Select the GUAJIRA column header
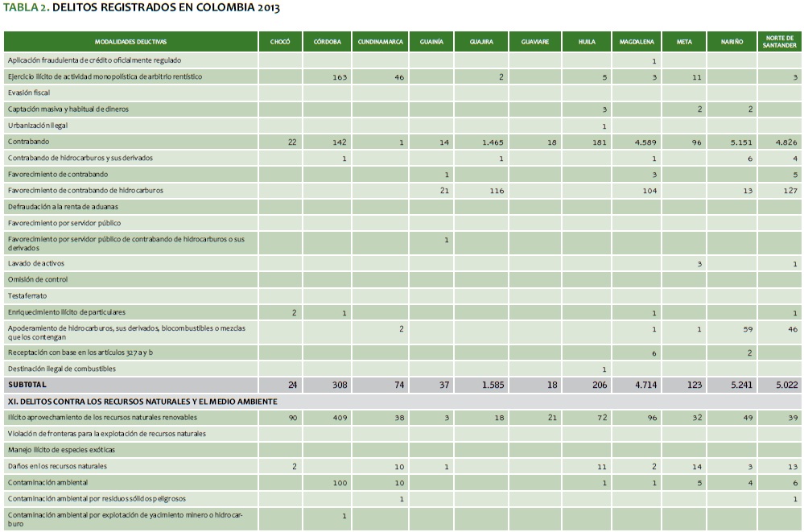This screenshot has width=804, height=532. [480, 41]
